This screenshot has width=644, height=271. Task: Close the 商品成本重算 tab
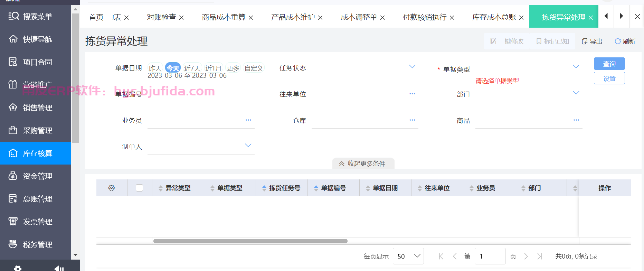coord(251,17)
